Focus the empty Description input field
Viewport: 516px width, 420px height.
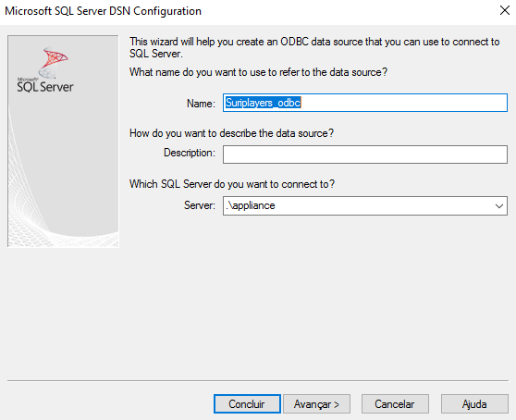[x=365, y=154]
